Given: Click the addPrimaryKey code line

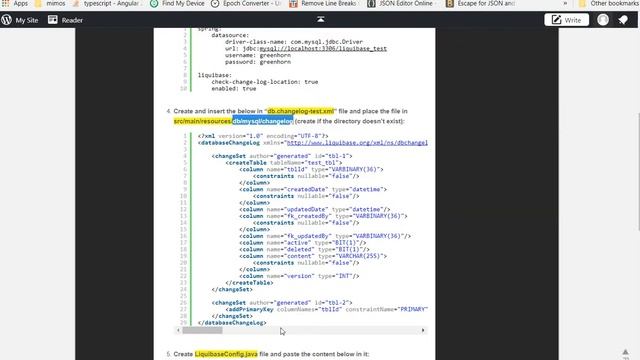Looking at the screenshot, I should (327, 309).
